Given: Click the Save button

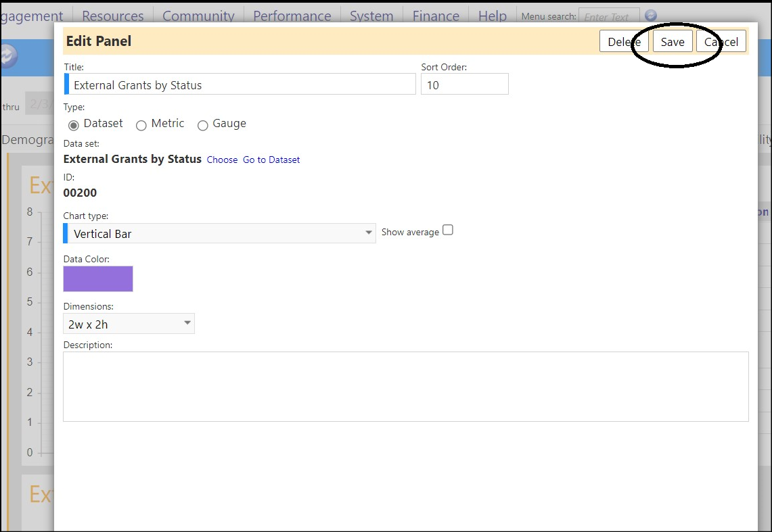Looking at the screenshot, I should tap(673, 41).
